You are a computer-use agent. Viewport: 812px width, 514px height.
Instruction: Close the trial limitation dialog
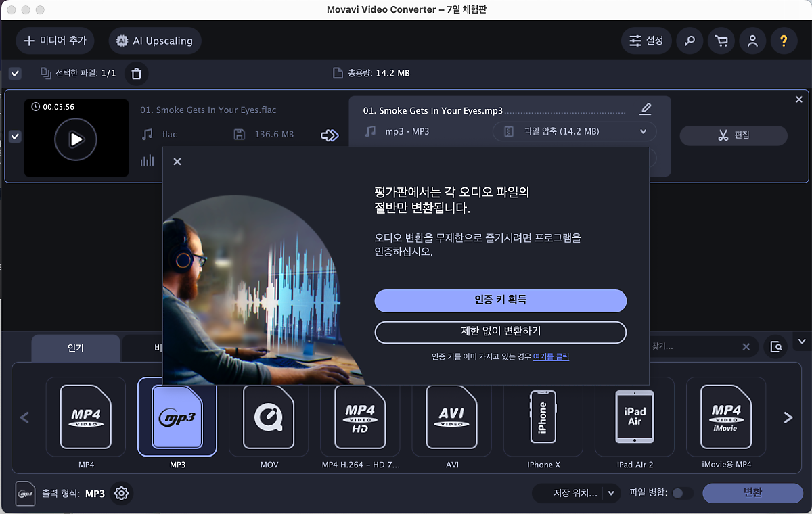(x=177, y=162)
